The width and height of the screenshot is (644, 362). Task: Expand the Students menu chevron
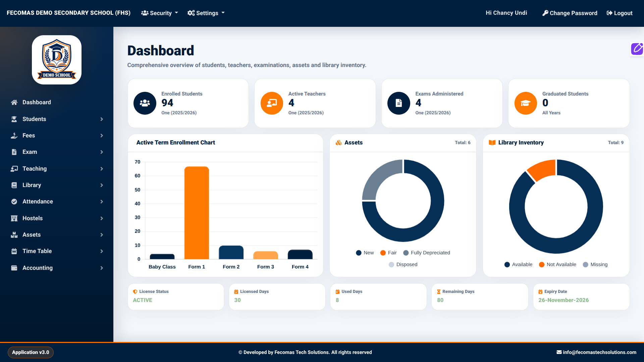pos(102,119)
